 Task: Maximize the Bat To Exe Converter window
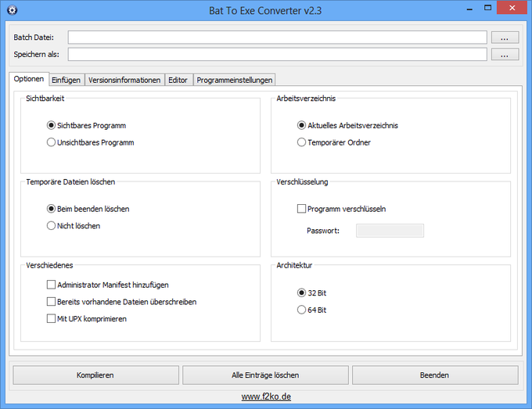coord(487,8)
